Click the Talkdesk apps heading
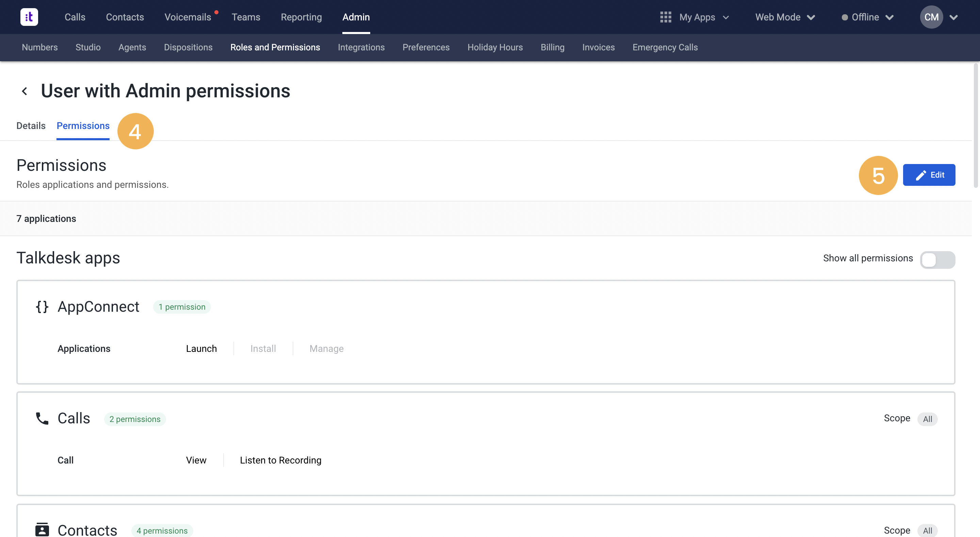This screenshot has height=537, width=980. point(68,258)
